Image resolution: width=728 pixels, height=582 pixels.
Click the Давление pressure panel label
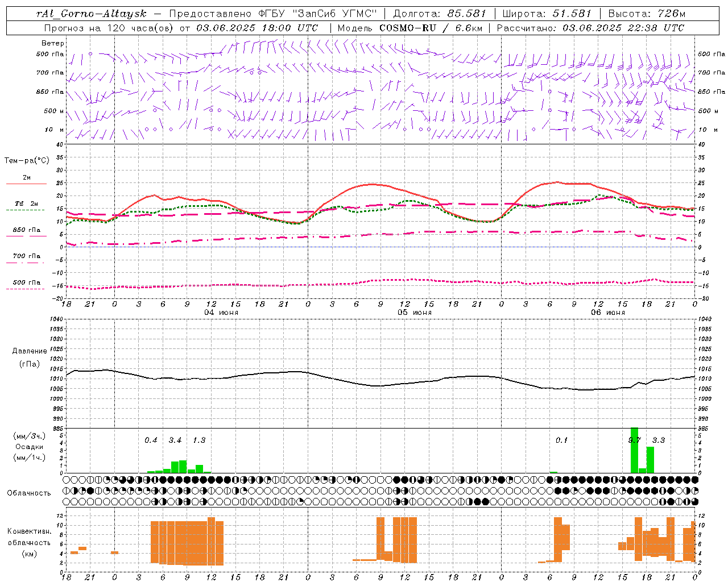pos(30,351)
